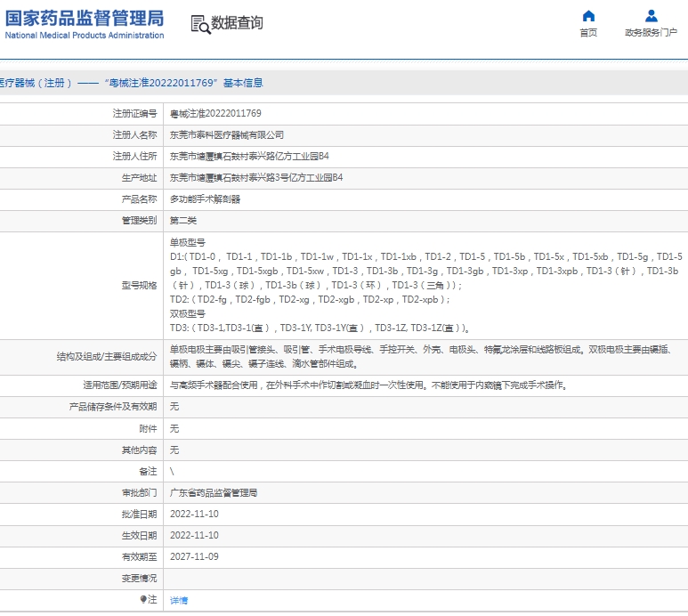The width and height of the screenshot is (688, 616).
Task: Select expiry date 2027-11-09
Action: tap(194, 556)
